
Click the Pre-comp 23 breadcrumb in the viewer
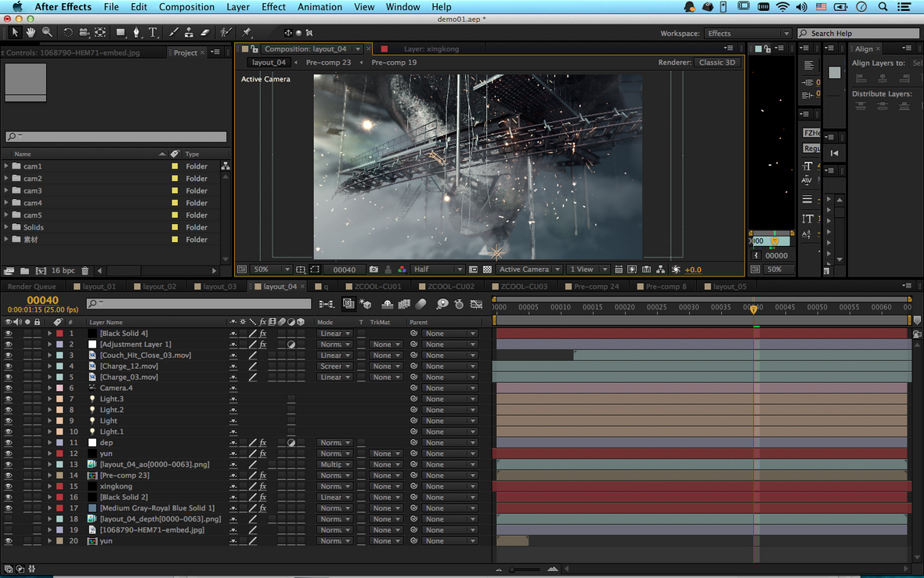click(x=328, y=62)
